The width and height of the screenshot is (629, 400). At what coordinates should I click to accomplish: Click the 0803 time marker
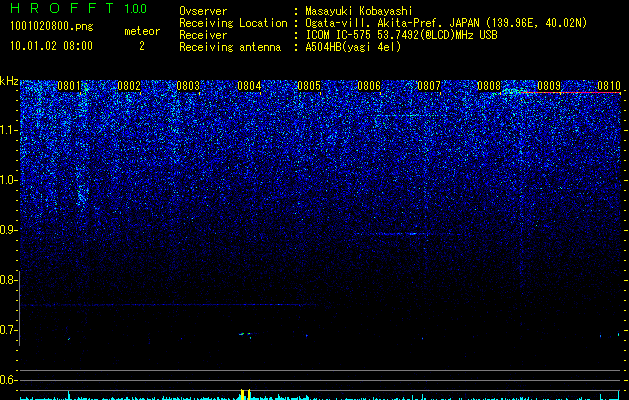(188, 86)
